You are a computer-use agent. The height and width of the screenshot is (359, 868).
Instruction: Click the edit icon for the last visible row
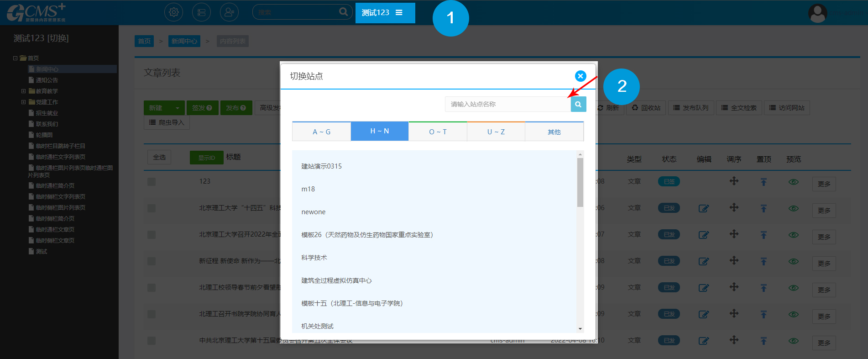[704, 341]
